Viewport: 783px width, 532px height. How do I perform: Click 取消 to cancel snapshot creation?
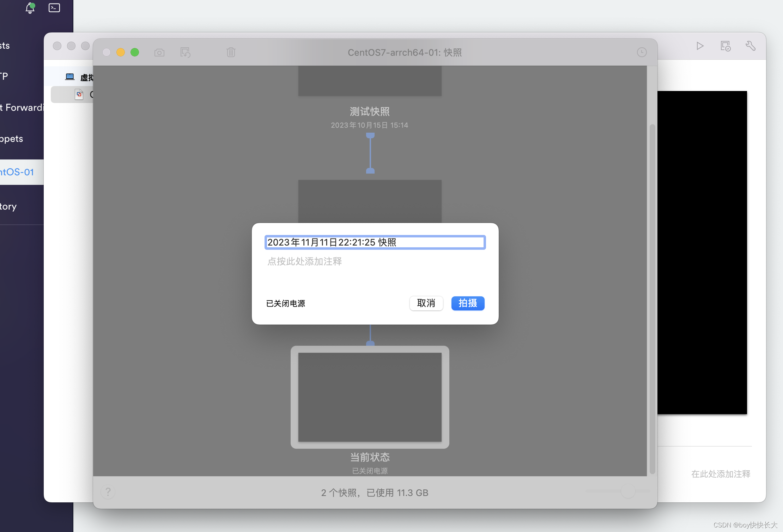pyautogui.click(x=426, y=303)
